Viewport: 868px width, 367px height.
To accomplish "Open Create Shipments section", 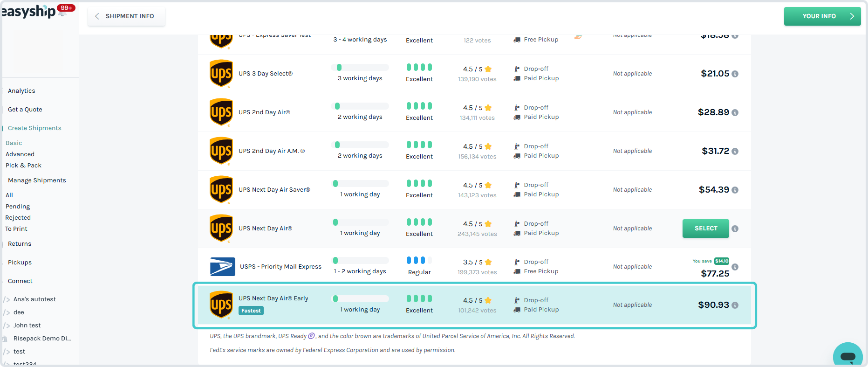I will tap(34, 128).
